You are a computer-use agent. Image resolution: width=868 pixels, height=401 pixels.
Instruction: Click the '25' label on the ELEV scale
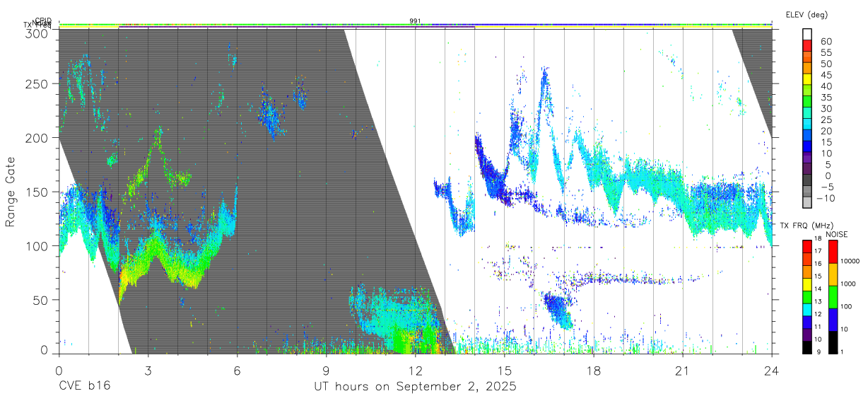(826, 120)
